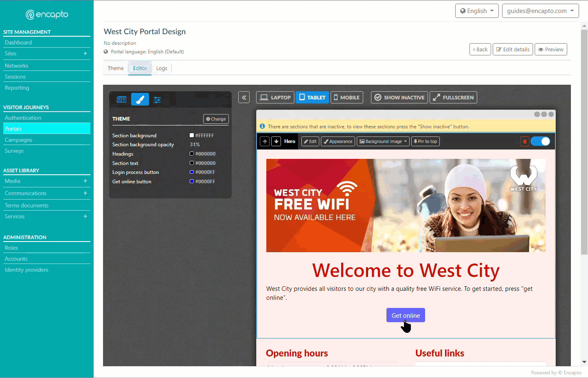Click the Edit details button
Screen dimensions: 588x378
point(513,49)
